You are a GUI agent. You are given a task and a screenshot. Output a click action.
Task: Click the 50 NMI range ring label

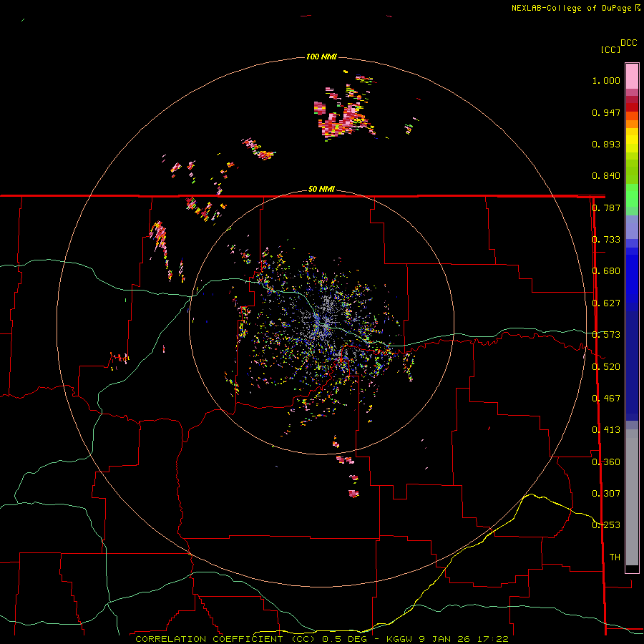click(321, 189)
